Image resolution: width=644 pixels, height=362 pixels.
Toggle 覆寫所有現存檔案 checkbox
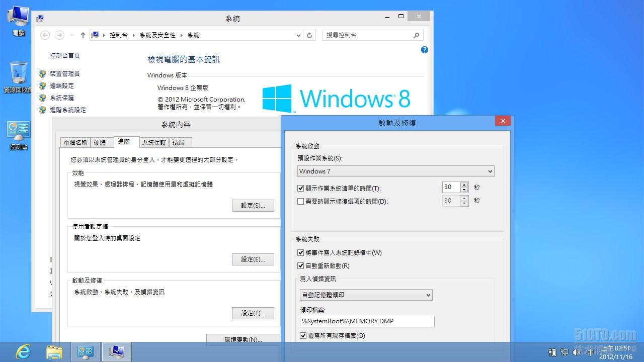pyautogui.click(x=303, y=335)
